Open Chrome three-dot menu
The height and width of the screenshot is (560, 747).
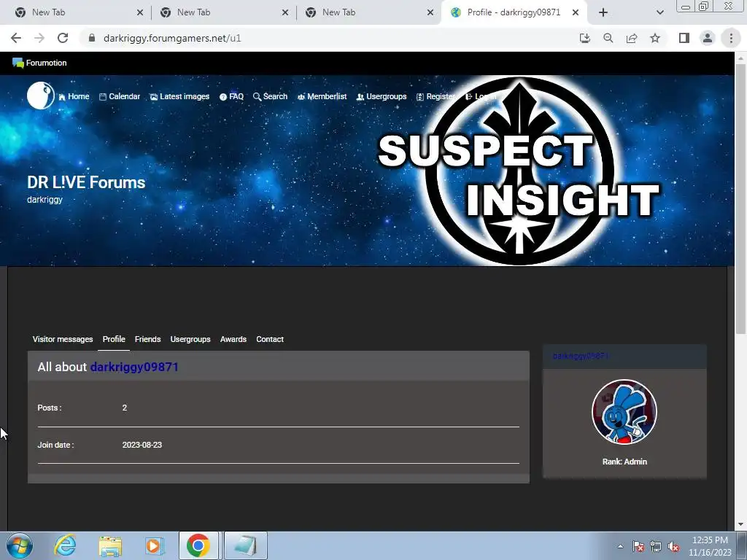731,38
